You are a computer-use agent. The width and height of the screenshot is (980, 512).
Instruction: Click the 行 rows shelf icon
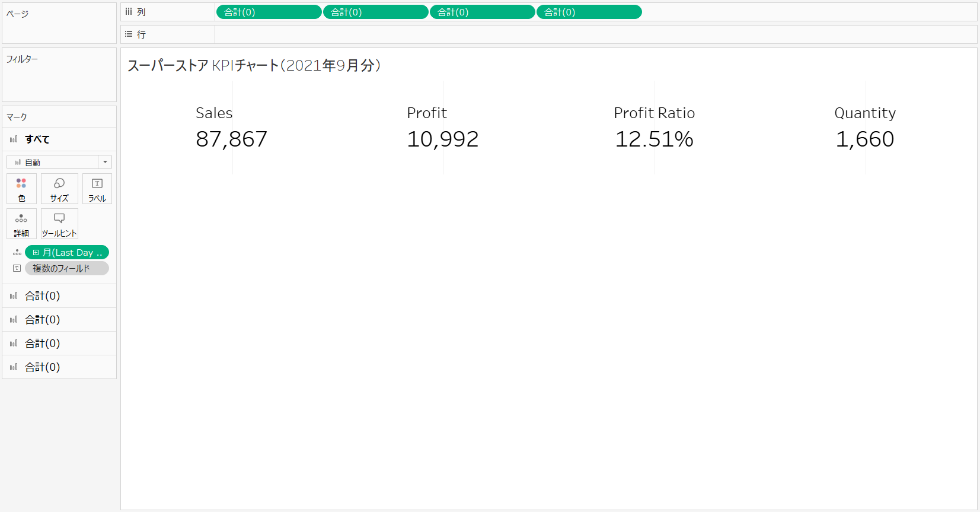129,34
